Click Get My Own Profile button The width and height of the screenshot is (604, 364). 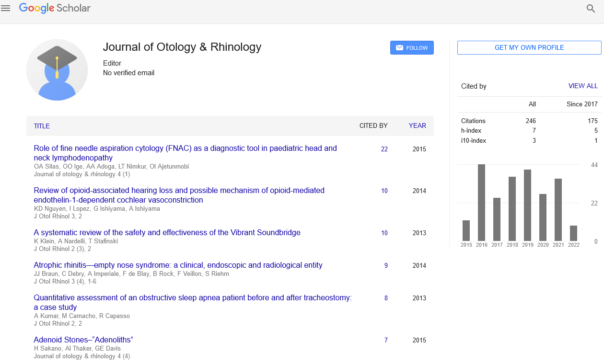(x=529, y=47)
